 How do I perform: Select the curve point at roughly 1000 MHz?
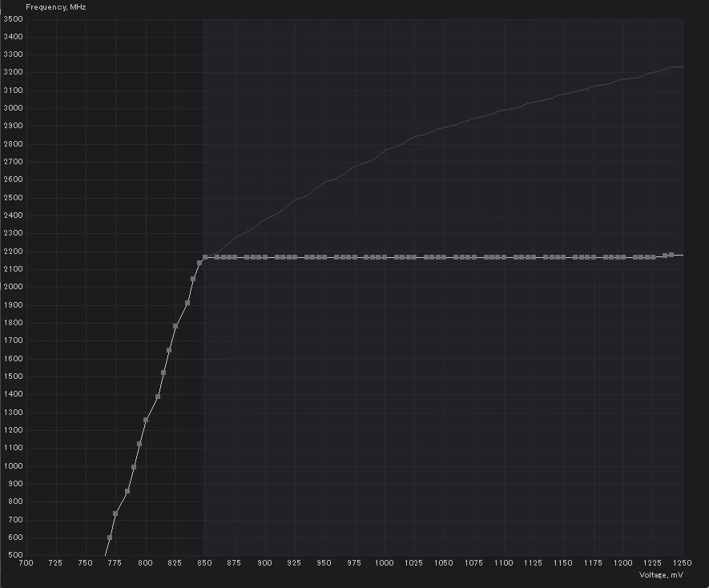pos(134,467)
